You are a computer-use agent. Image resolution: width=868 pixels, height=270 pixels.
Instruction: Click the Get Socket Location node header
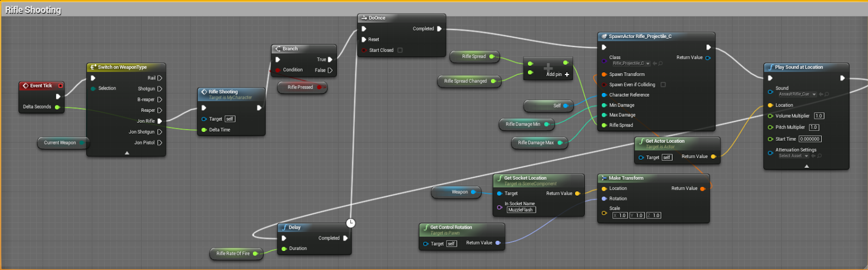(x=538, y=180)
